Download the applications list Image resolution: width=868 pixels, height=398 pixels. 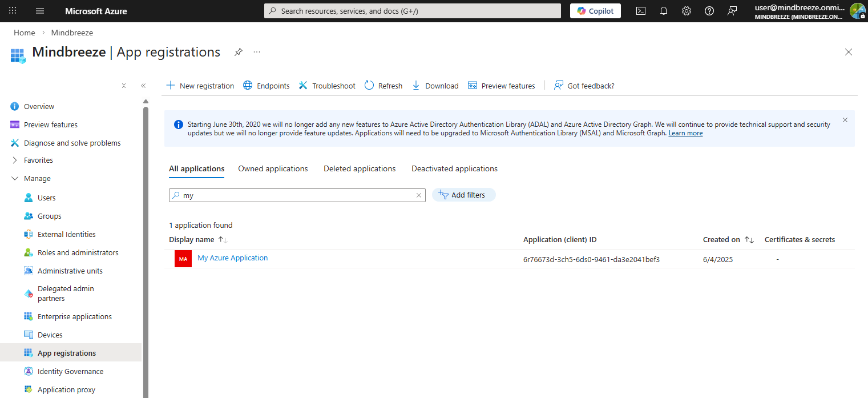click(x=435, y=86)
